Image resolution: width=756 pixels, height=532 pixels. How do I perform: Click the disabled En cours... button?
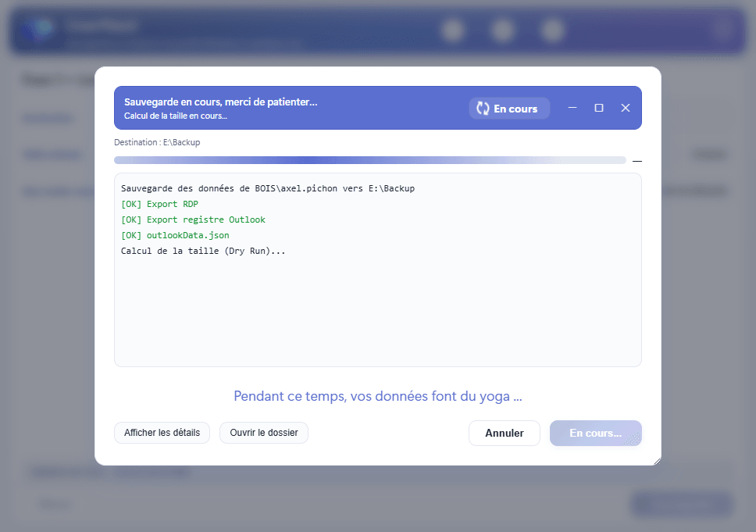[x=595, y=433]
